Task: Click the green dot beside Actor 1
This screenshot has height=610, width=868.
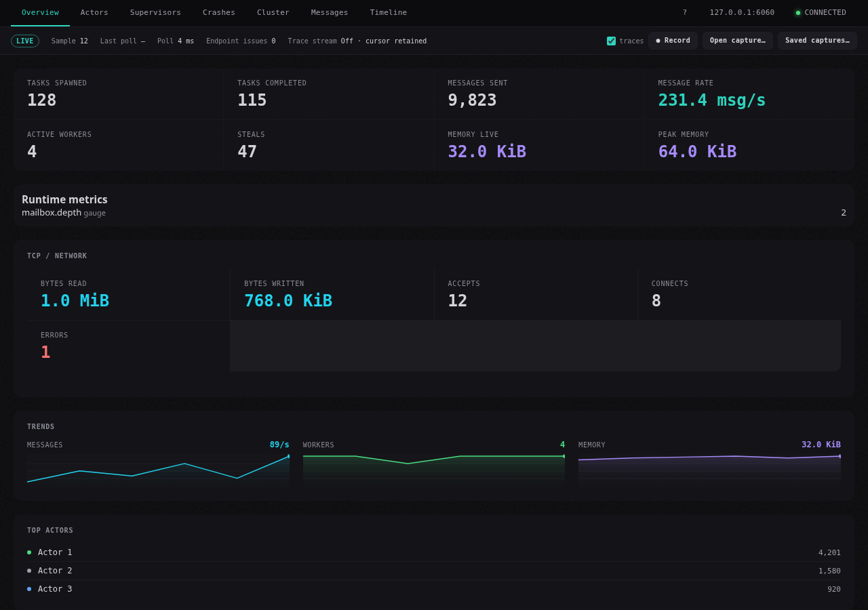Action: 29,552
